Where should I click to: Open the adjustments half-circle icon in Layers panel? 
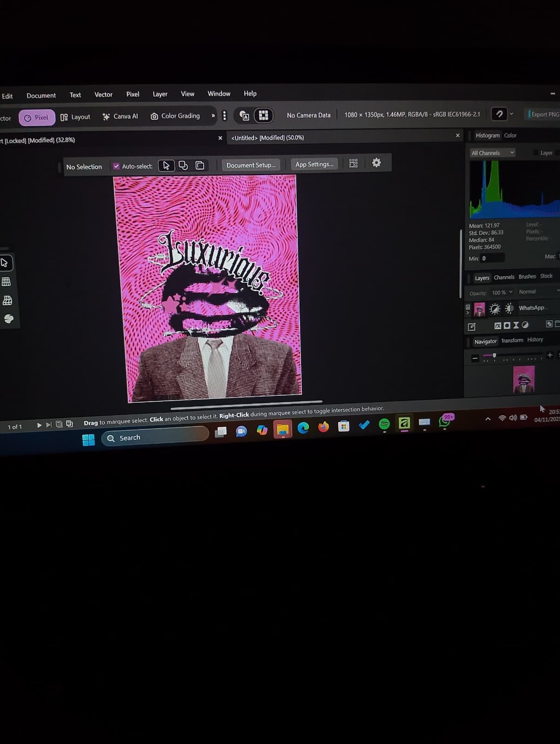tap(525, 325)
